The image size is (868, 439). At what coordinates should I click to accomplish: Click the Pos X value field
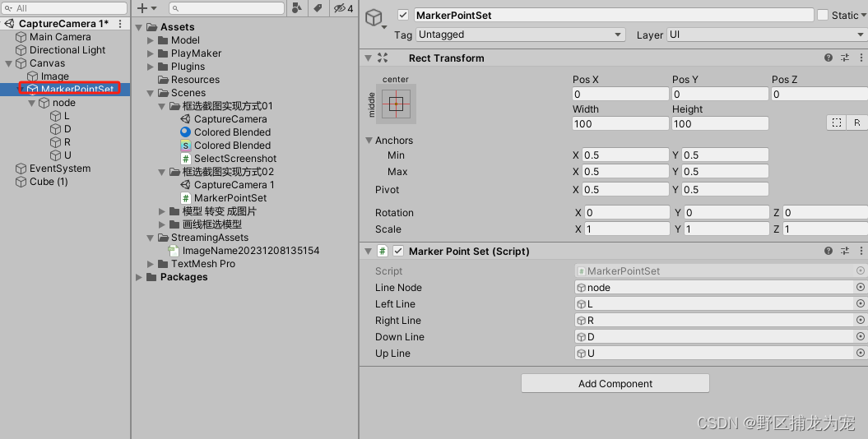pos(620,94)
